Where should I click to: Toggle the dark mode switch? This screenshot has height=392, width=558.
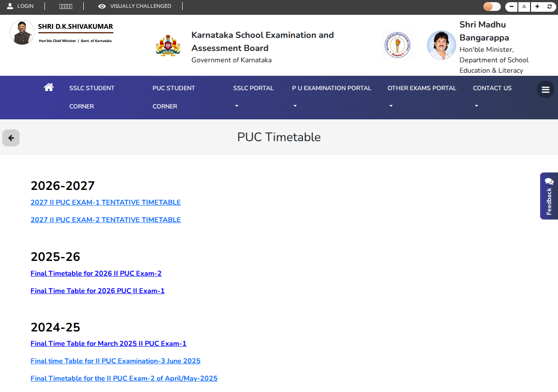click(492, 7)
